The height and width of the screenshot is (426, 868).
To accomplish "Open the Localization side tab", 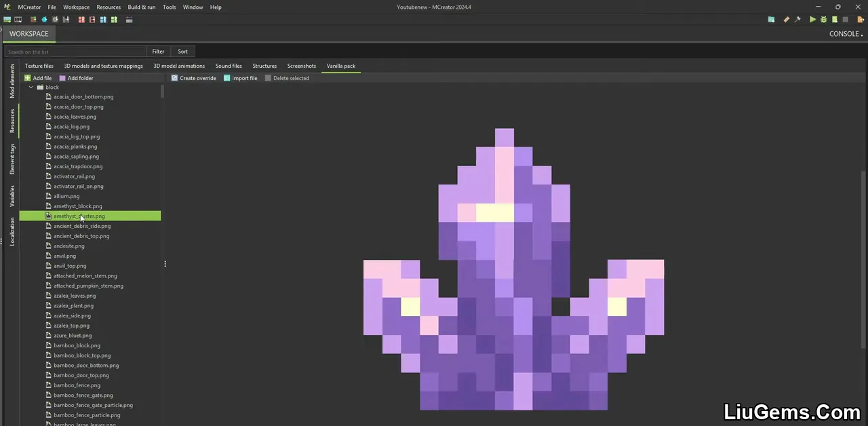I will pyautogui.click(x=12, y=231).
